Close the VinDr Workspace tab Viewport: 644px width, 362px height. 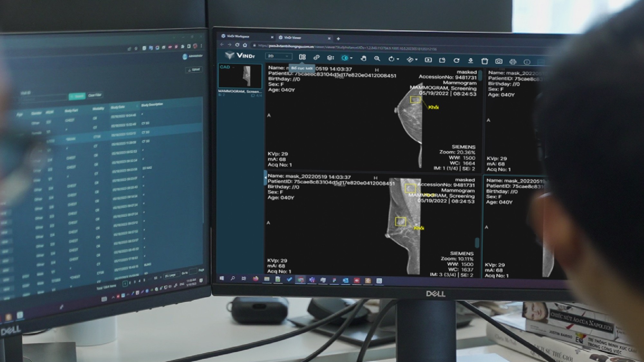(272, 37)
